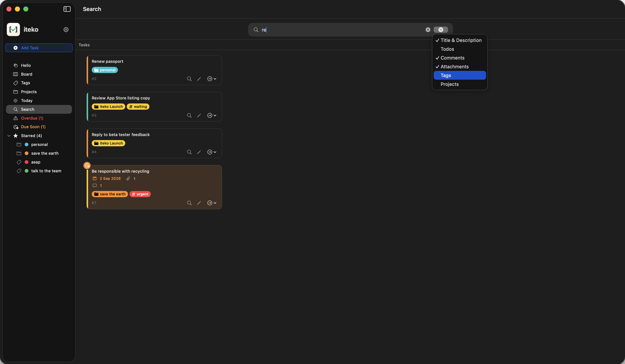625x364 pixels.
Task: Click waiting tag on Review App Store task
Action: click(x=138, y=107)
